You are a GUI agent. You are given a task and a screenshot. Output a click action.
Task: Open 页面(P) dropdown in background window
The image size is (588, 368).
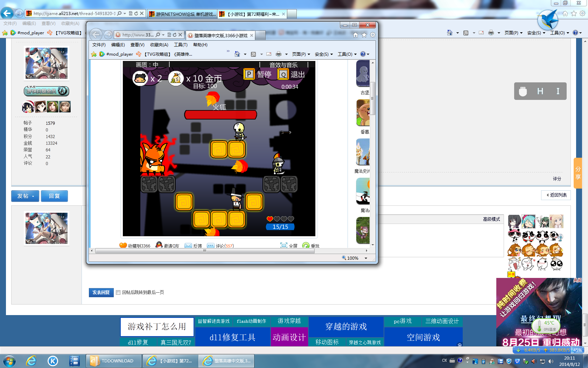(513, 33)
